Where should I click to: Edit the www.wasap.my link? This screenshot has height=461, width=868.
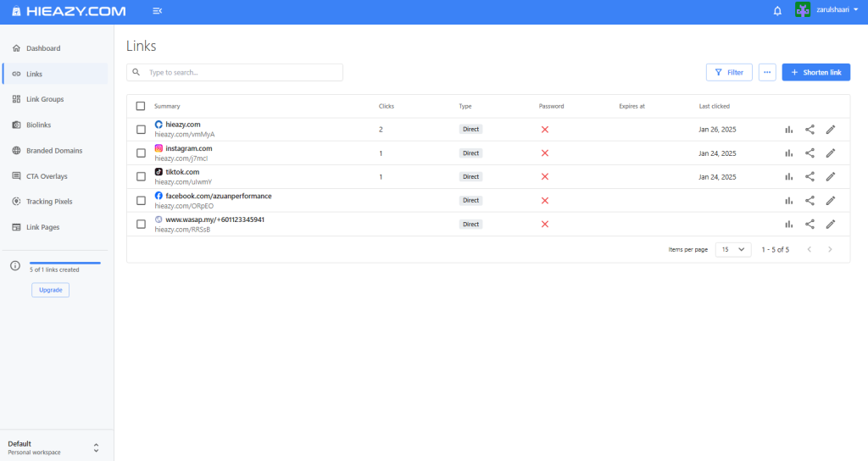click(x=831, y=225)
